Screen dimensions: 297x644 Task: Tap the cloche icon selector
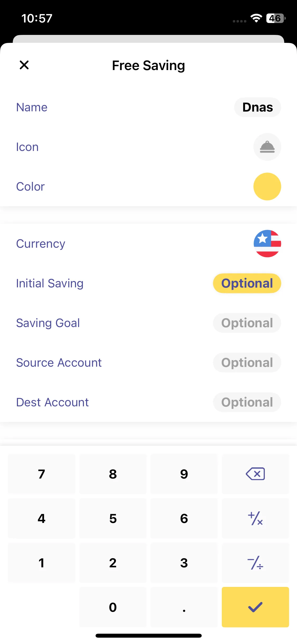coord(267,147)
